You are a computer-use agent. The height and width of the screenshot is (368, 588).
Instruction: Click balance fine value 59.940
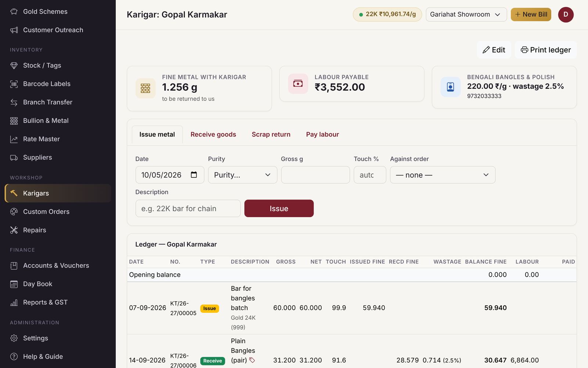[x=495, y=308]
